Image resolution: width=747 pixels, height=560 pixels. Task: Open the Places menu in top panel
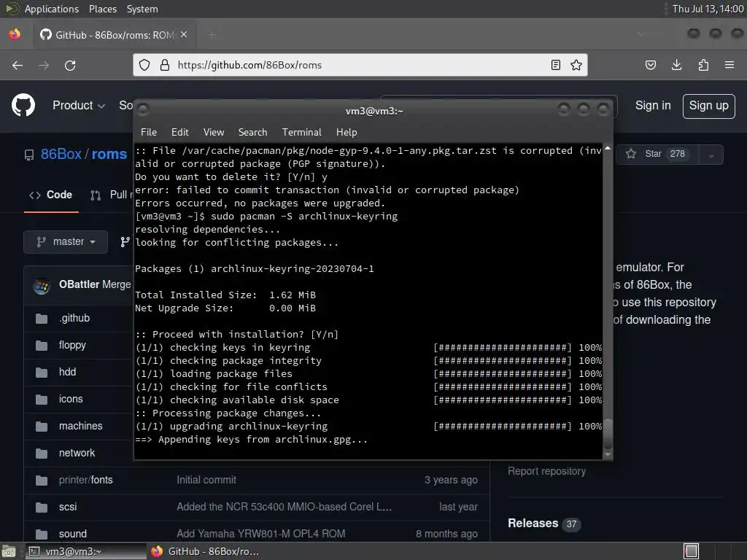coord(102,9)
